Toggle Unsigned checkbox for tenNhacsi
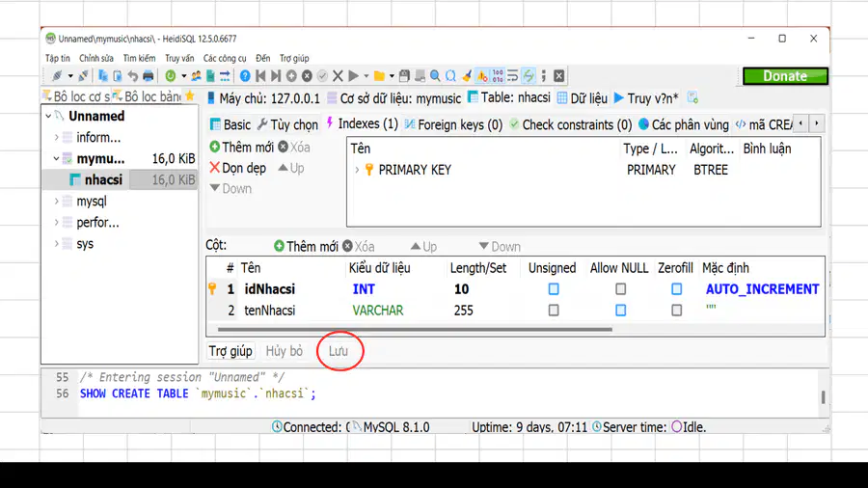868x488 pixels. click(x=554, y=311)
